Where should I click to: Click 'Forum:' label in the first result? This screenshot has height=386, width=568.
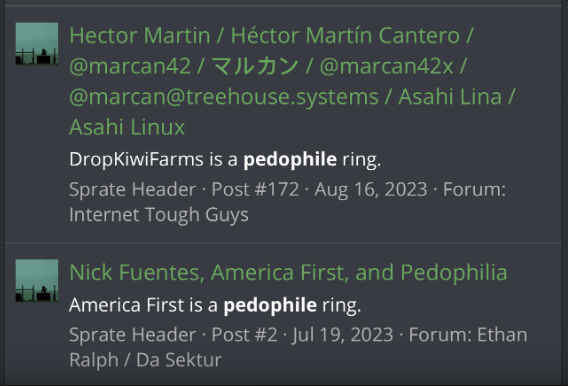[x=474, y=189]
